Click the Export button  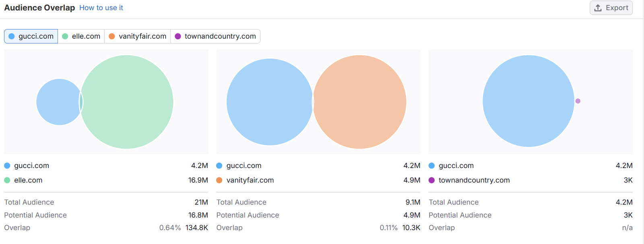pyautogui.click(x=611, y=8)
